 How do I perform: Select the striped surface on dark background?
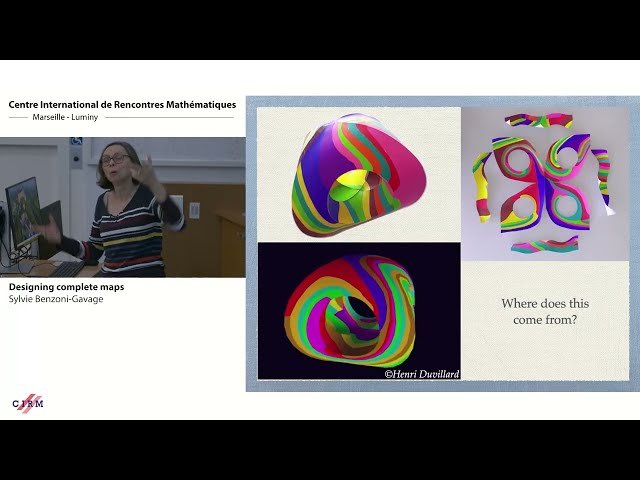click(x=358, y=311)
